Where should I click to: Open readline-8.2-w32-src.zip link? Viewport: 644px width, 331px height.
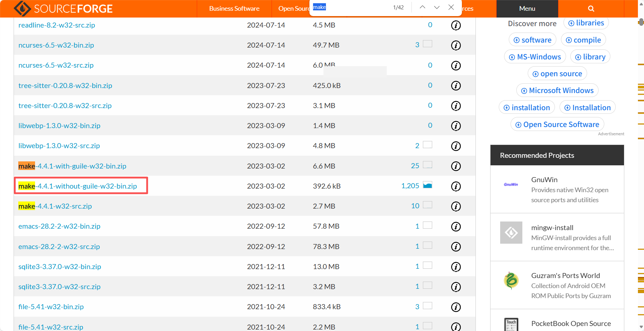pos(57,25)
